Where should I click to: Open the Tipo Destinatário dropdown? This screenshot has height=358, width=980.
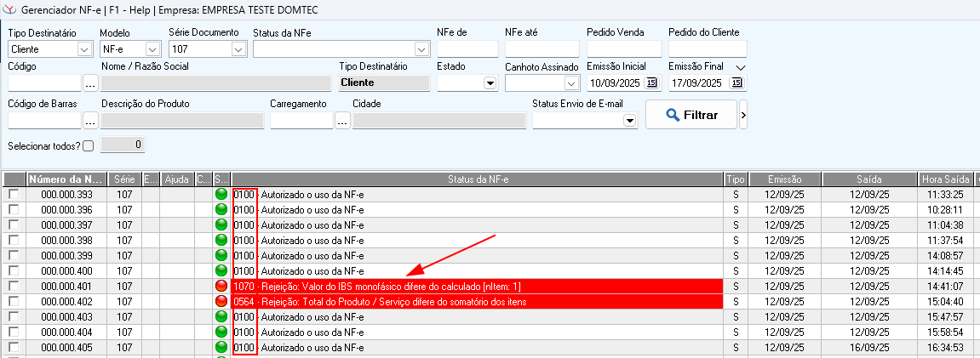coord(84,49)
